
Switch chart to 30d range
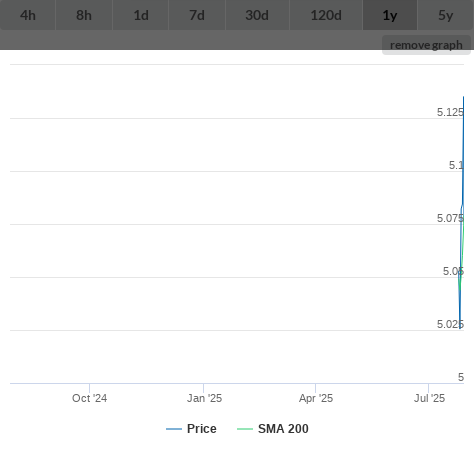(257, 15)
